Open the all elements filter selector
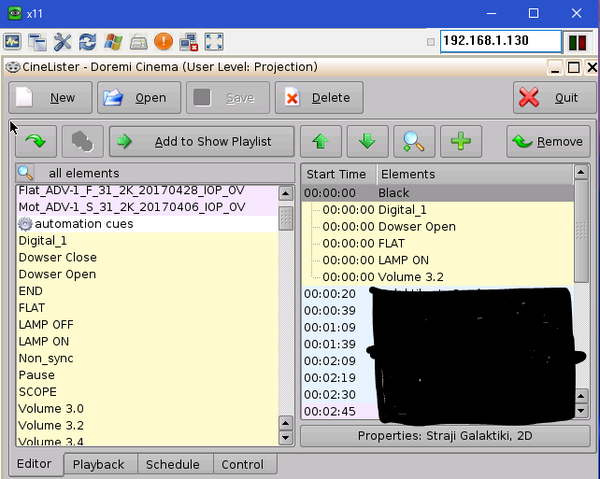600x479 pixels. coord(155,173)
